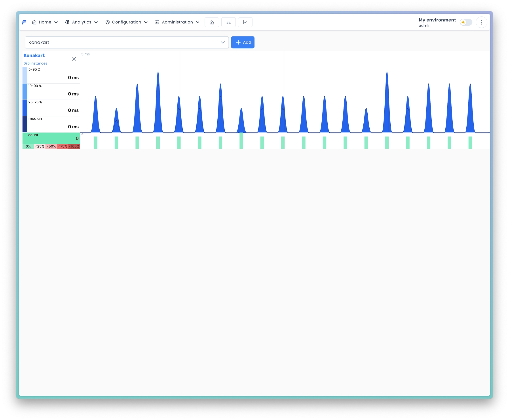Click the blue F logo icon

24,22
